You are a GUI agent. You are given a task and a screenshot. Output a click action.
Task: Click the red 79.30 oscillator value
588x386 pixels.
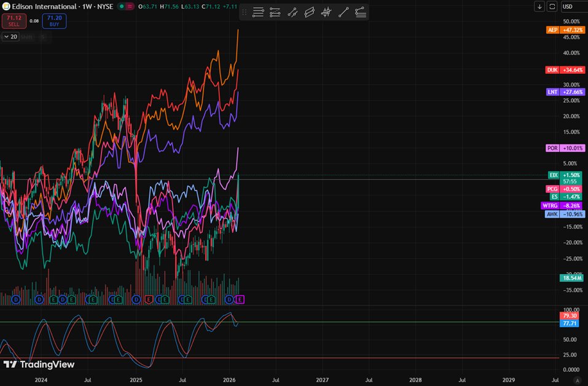point(569,316)
